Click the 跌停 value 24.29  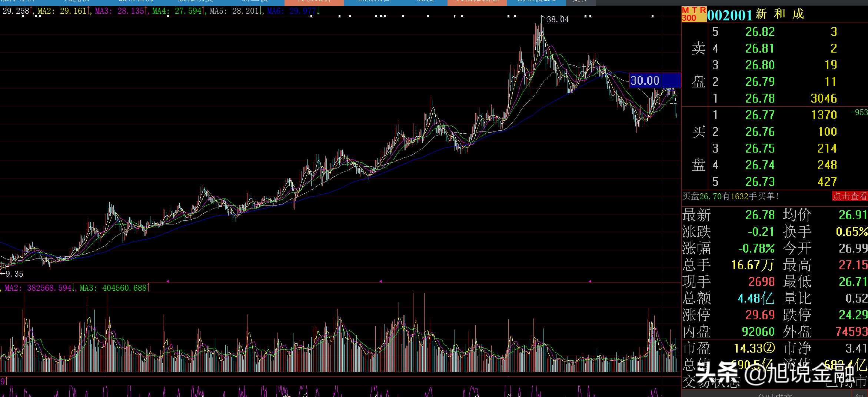coord(853,315)
